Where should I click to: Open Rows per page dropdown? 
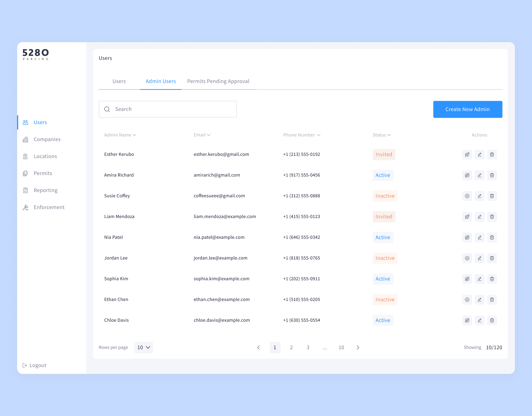[144, 347]
